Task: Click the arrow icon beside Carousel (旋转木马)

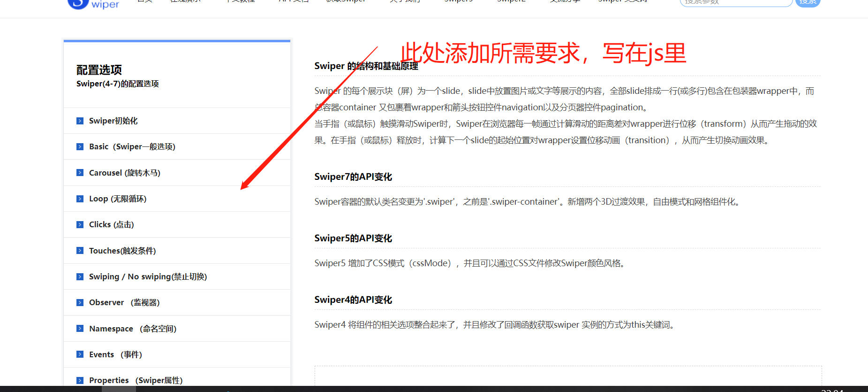Action: pos(80,173)
